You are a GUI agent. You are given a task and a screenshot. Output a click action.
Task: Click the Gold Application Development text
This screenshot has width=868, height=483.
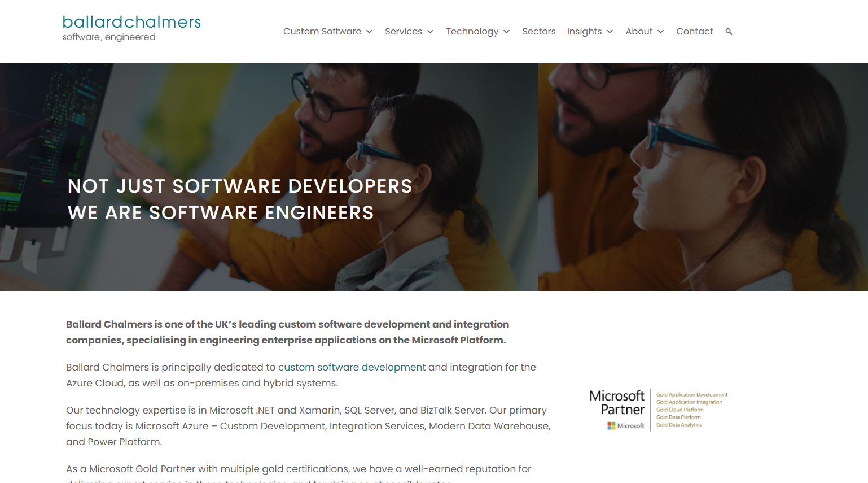click(x=691, y=395)
